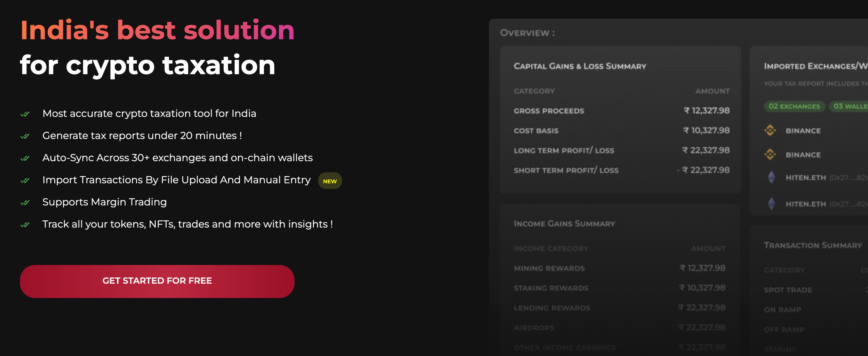
Task: Click the Spot Trade category in Transaction Summary
Action: point(788,290)
